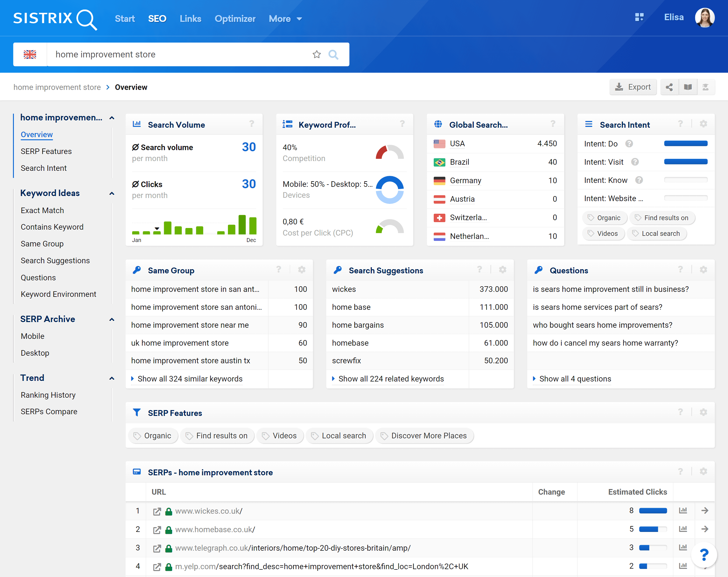Image resolution: width=728 pixels, height=577 pixels.
Task: Collapse the Keyword Ideas section
Action: [x=112, y=194]
